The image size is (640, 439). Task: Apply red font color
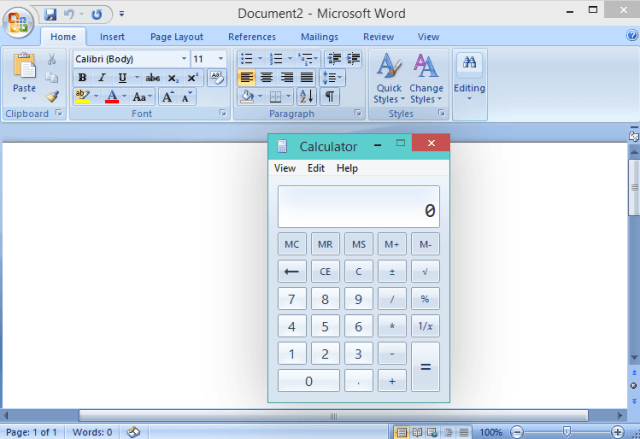112,97
